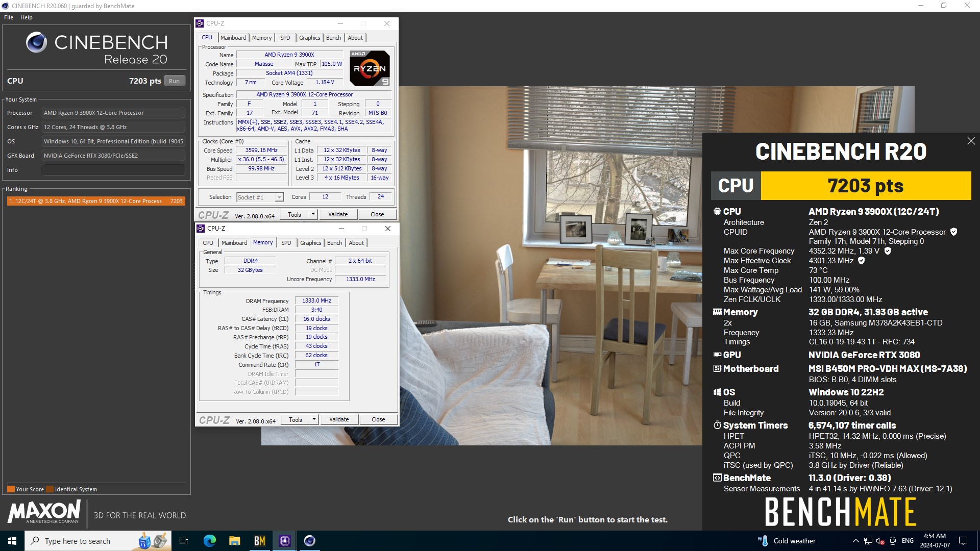Click the Identical System legend swatch
The width and height of the screenshot is (980, 551).
tap(50, 489)
